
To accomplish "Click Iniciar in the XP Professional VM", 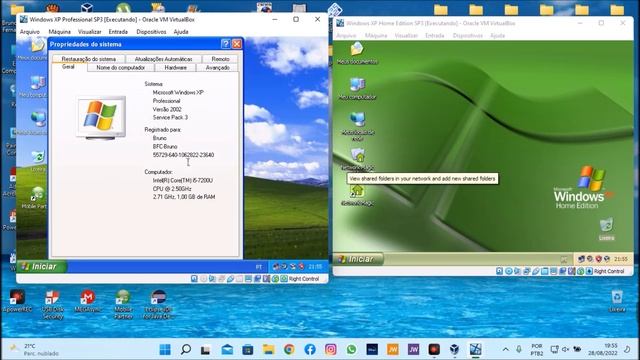I will pos(41,267).
